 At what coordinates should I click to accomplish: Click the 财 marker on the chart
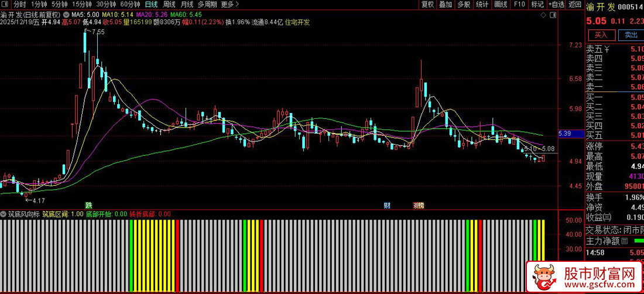(387, 205)
